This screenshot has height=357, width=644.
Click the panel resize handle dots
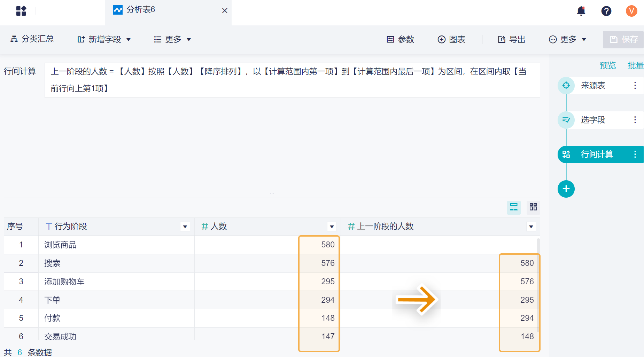tap(272, 193)
